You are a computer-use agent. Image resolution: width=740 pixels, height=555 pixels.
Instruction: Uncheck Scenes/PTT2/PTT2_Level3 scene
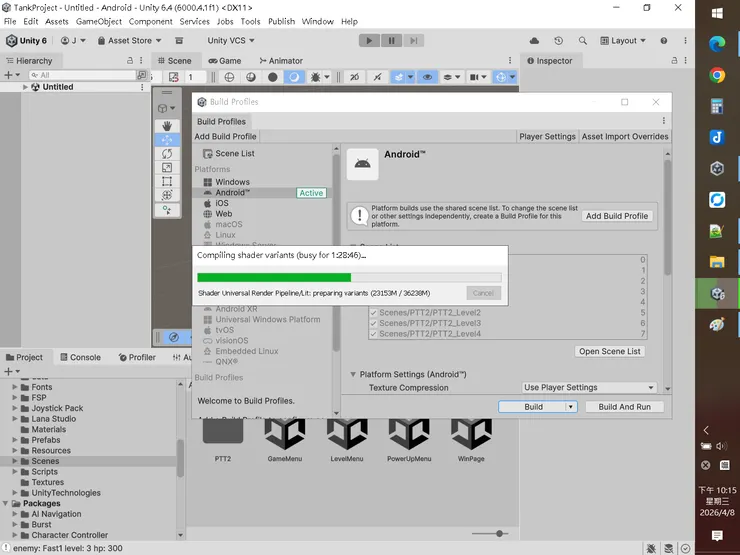(x=373, y=323)
